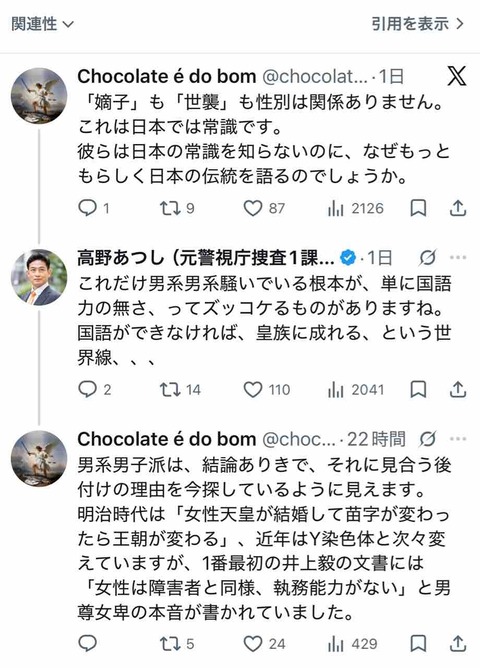Click Grok icon on 高野あつし post
The width and height of the screenshot is (480, 668).
427,257
